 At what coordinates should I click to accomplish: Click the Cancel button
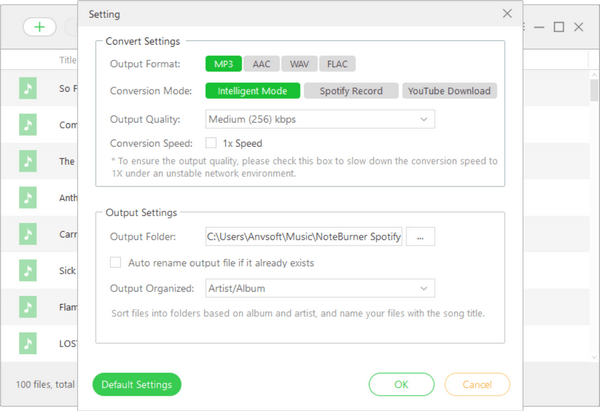pyautogui.click(x=477, y=384)
